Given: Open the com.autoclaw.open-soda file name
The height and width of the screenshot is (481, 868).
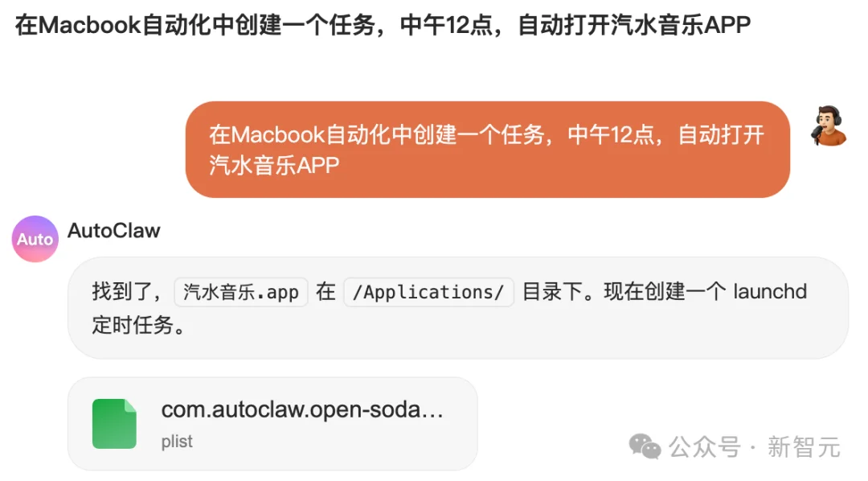Looking at the screenshot, I should (302, 410).
